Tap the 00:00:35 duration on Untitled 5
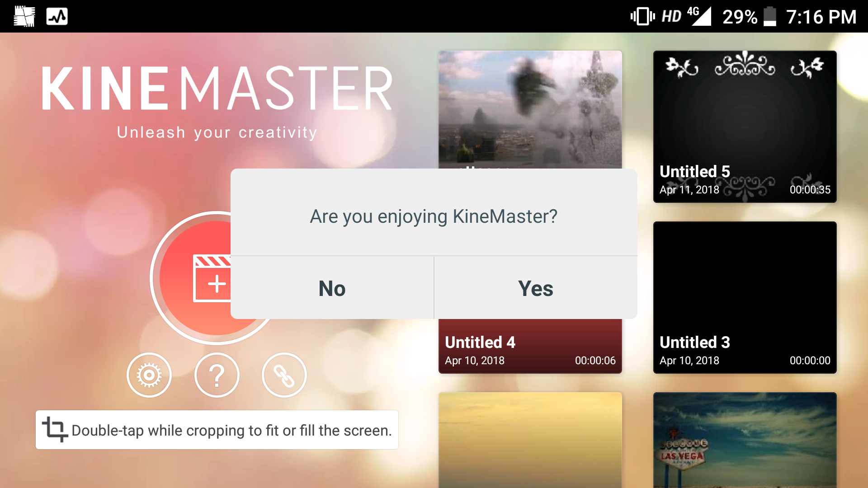This screenshot has width=868, height=488. (x=810, y=190)
